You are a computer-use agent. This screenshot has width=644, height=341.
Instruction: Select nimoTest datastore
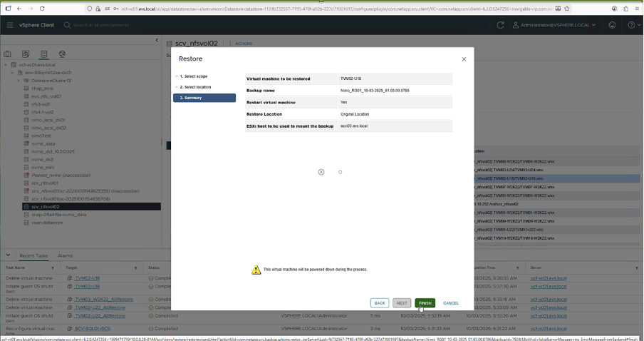(41, 136)
